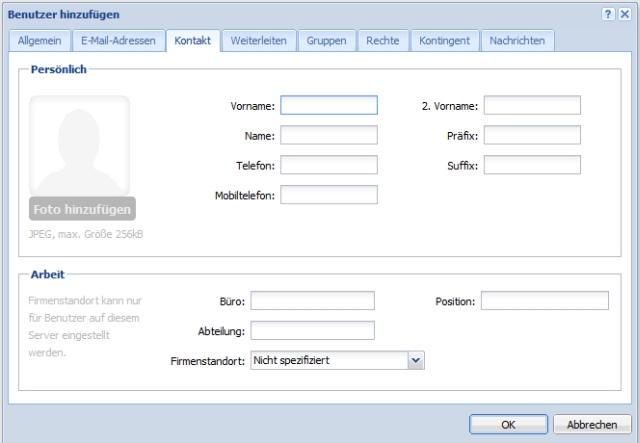Open the E-Mail-Adressen tab
The height and width of the screenshot is (443, 640).
pos(119,41)
